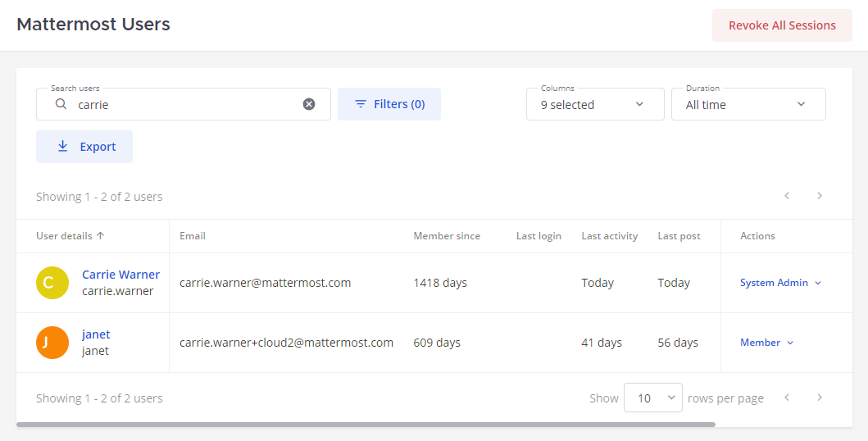
Task: Click Carrie Warner's yellow avatar
Action: click(x=52, y=283)
